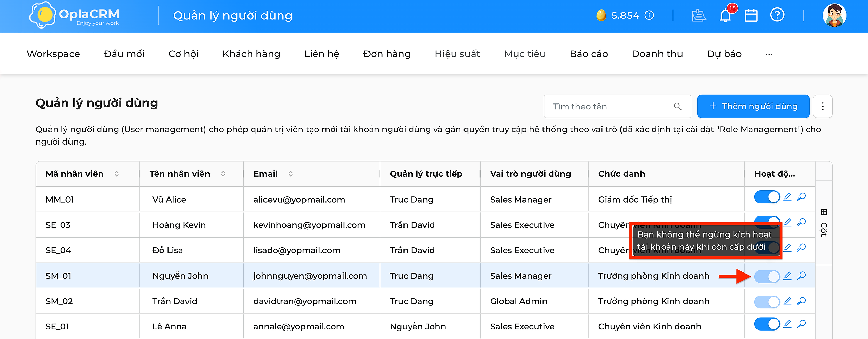Edit user Lê Anna with pencil icon

click(788, 324)
